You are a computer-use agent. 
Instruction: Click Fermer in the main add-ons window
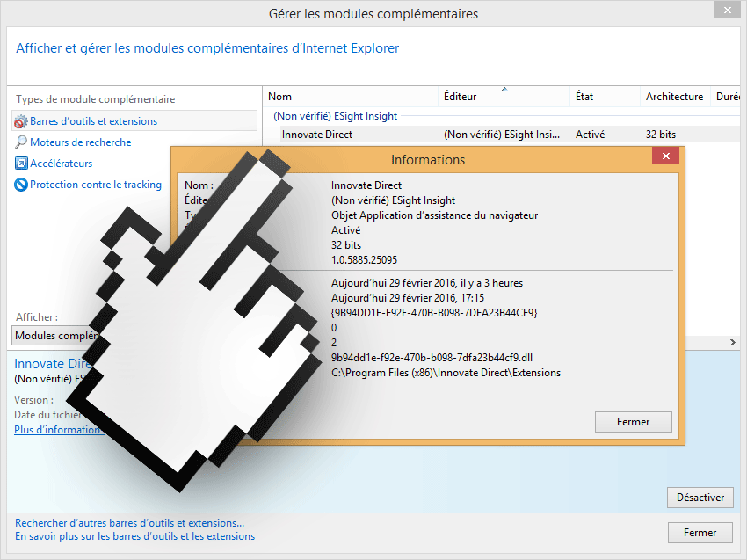click(700, 533)
